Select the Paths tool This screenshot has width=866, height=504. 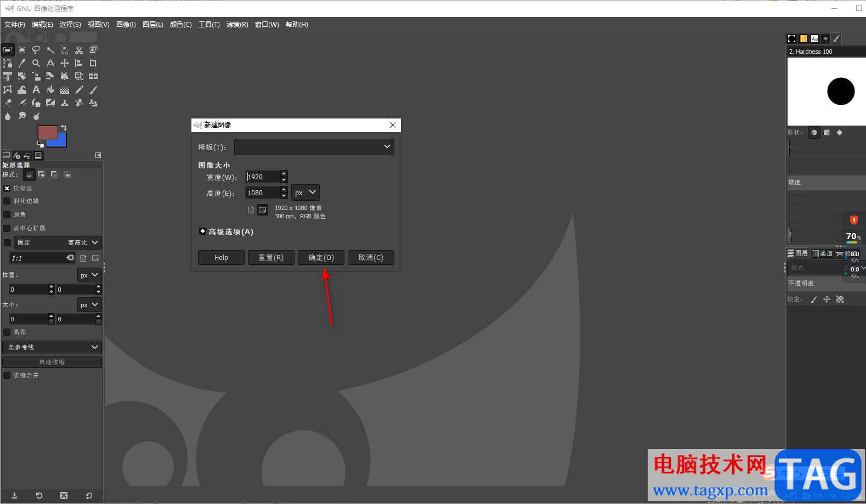pos(8,63)
